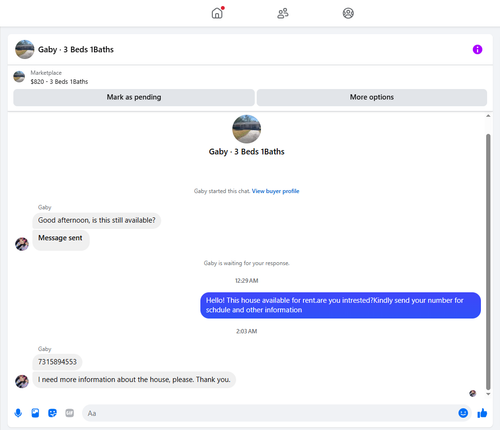The height and width of the screenshot is (430, 500).
Task: Choose a sticker icon
Action: pyautogui.click(x=52, y=413)
